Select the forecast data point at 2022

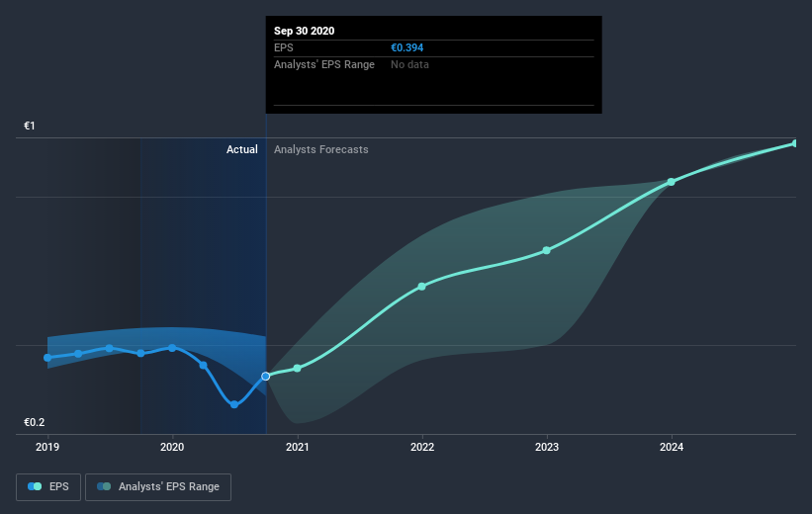[x=422, y=287]
